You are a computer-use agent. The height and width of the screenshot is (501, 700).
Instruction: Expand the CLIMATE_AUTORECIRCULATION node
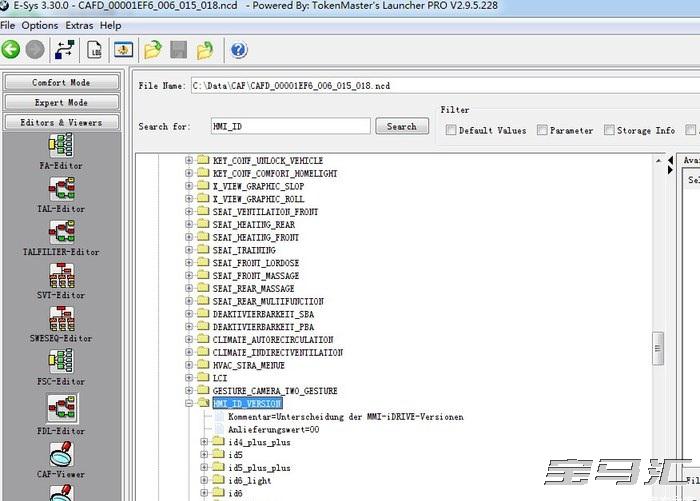click(x=189, y=339)
